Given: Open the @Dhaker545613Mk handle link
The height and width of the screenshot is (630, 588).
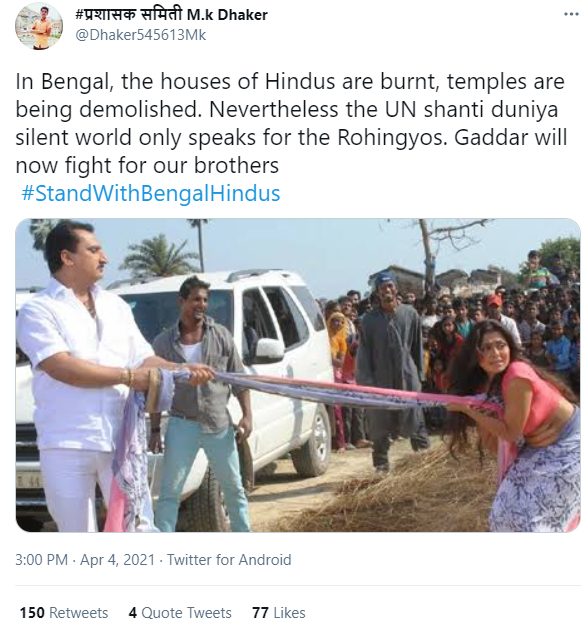Looking at the screenshot, I should point(141,35).
